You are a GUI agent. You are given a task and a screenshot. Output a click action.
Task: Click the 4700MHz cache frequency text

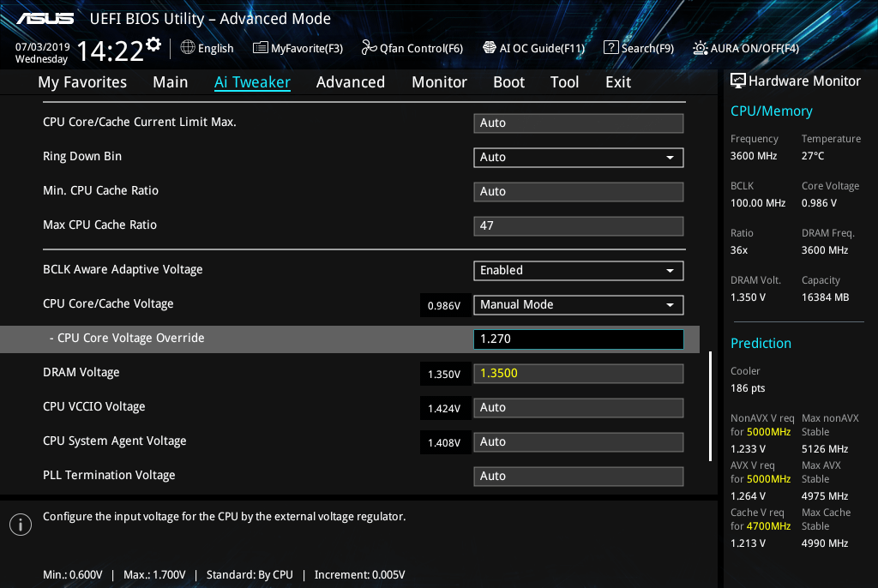[769, 526]
